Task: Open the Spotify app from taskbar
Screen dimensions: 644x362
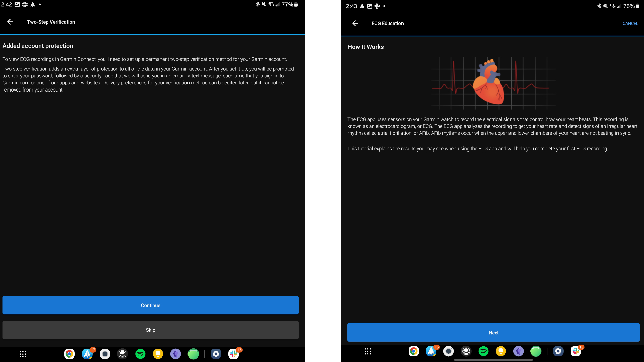Action: (141, 354)
